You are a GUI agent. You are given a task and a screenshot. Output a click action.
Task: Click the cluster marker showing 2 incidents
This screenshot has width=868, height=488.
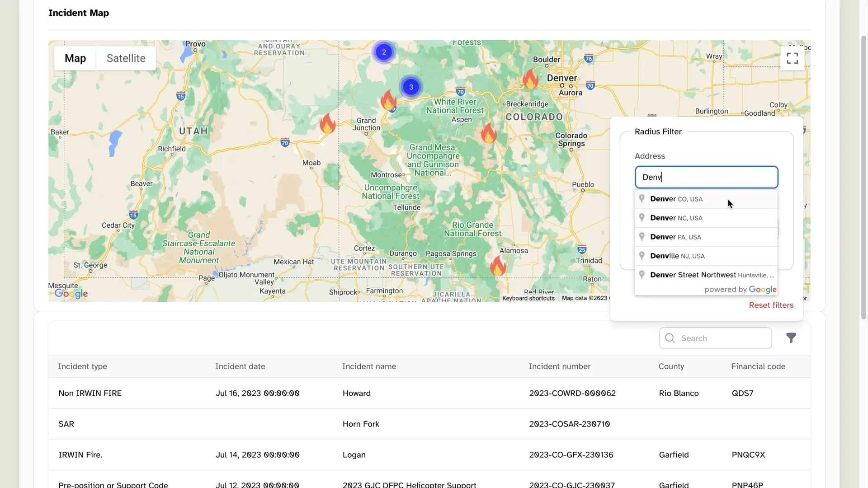[383, 52]
